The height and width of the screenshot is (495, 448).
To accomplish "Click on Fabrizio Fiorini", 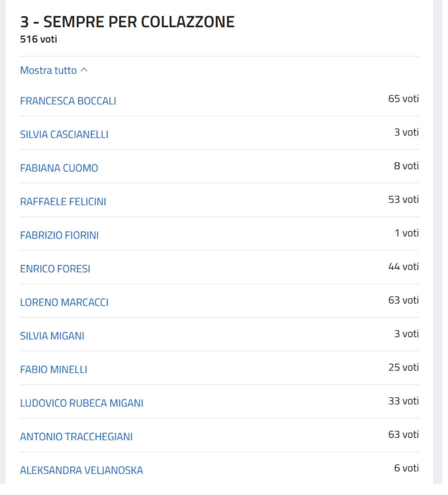I will [x=59, y=235].
